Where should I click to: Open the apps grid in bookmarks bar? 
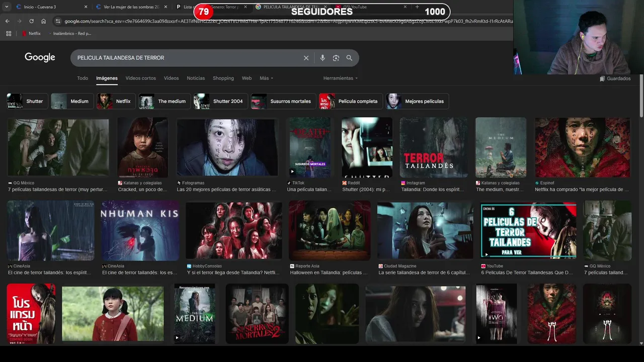coord(9,33)
